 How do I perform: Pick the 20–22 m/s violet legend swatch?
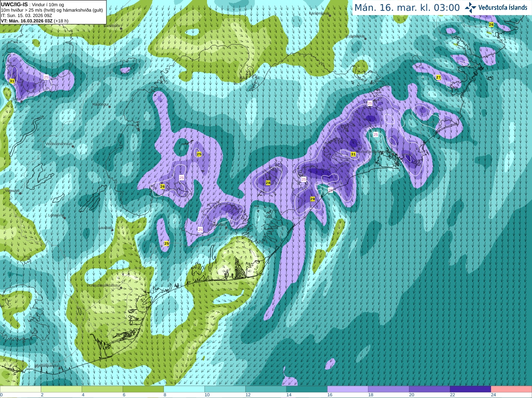pos(430,389)
